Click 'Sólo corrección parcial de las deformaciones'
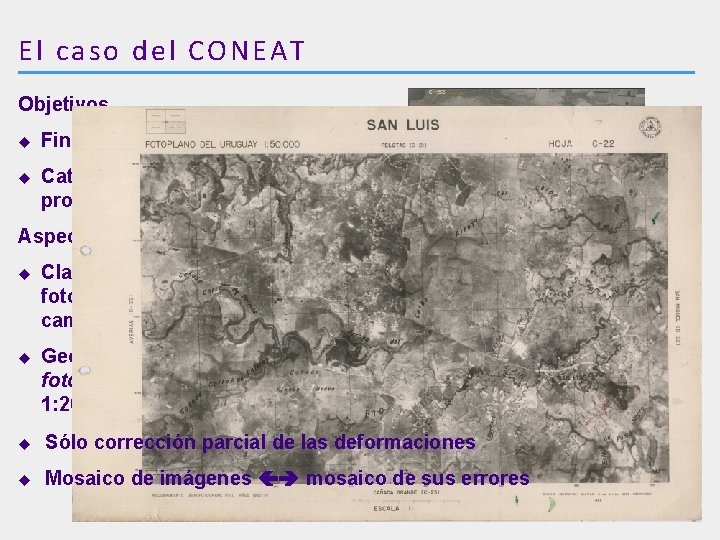 coord(260,442)
